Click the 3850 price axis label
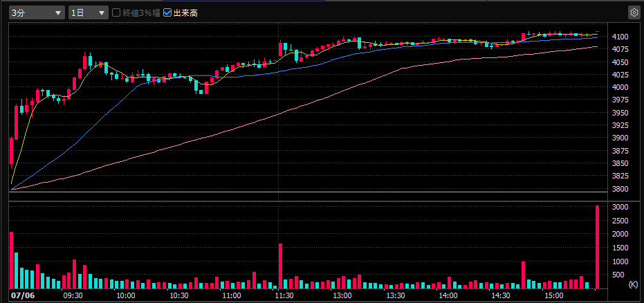This screenshot has height=303, width=644. [x=620, y=164]
